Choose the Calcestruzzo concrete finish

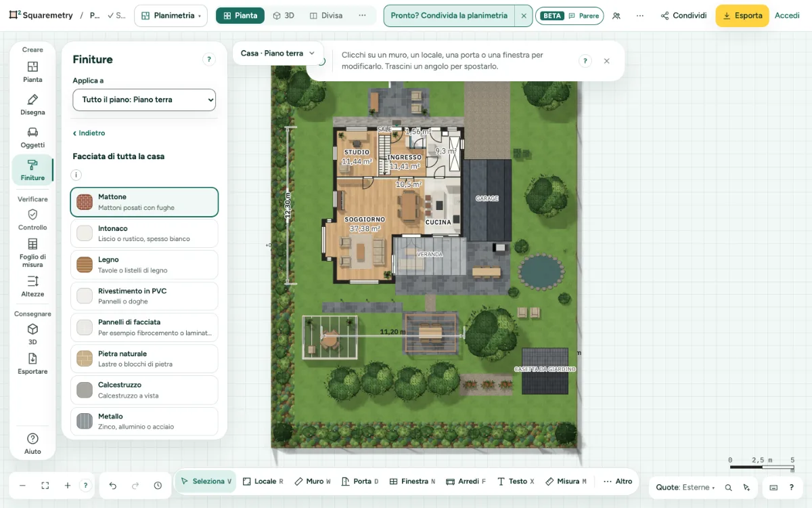pos(144,390)
